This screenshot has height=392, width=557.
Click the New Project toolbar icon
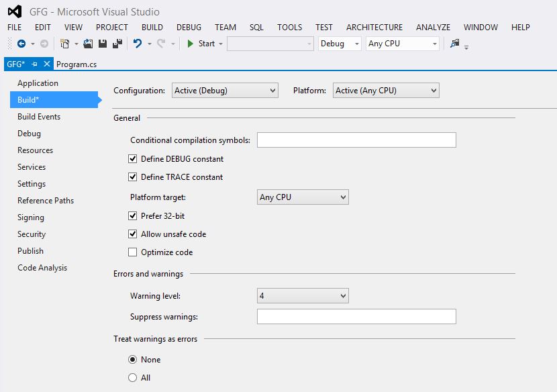tap(64, 44)
